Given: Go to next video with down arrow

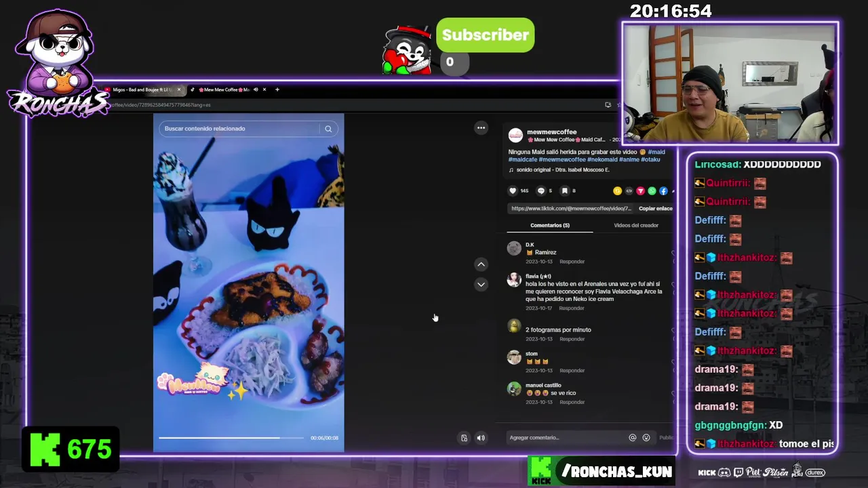Looking at the screenshot, I should pos(481,285).
